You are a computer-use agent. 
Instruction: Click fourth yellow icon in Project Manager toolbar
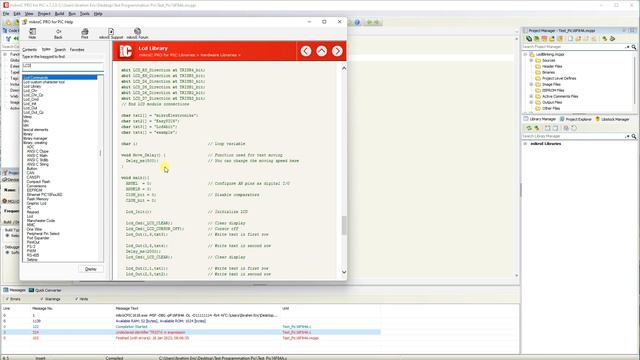coord(552,39)
